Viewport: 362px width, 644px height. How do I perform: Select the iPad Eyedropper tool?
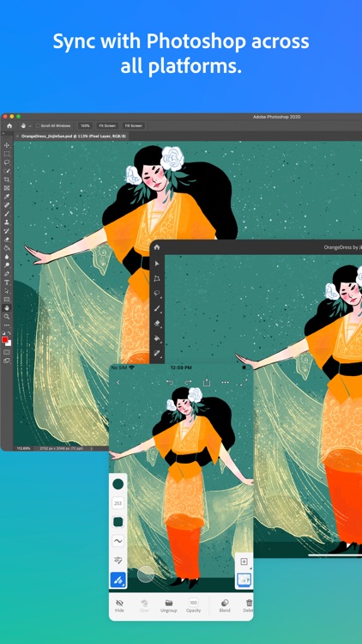coord(156,353)
